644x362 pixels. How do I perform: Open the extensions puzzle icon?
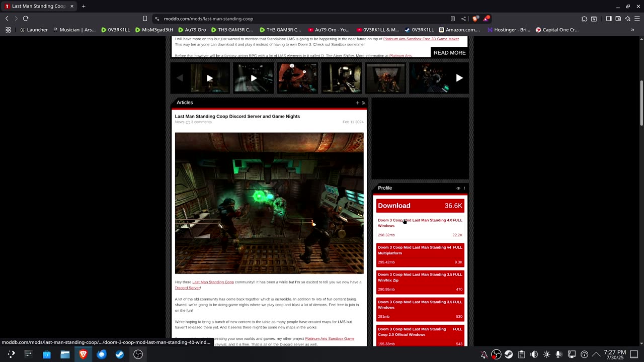click(x=584, y=19)
